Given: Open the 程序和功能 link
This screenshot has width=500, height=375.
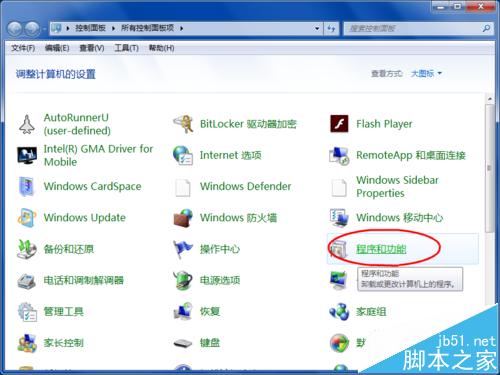Looking at the screenshot, I should pyautogui.click(x=381, y=249).
